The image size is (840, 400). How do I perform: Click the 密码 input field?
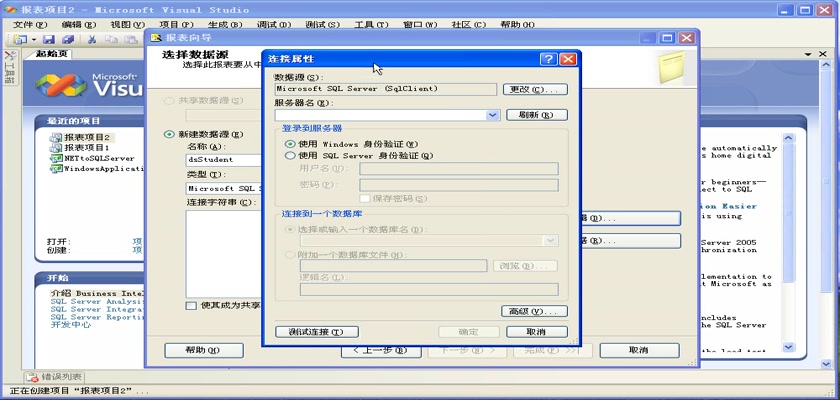point(459,185)
